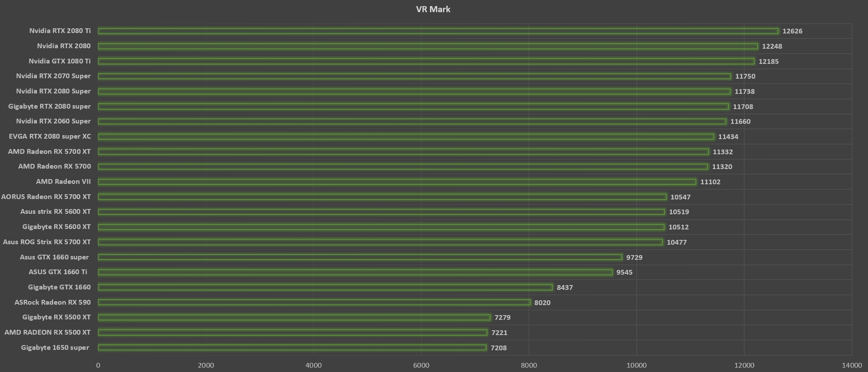Image resolution: width=868 pixels, height=372 pixels.
Task: Click the 11332 score value
Action: pos(723,152)
